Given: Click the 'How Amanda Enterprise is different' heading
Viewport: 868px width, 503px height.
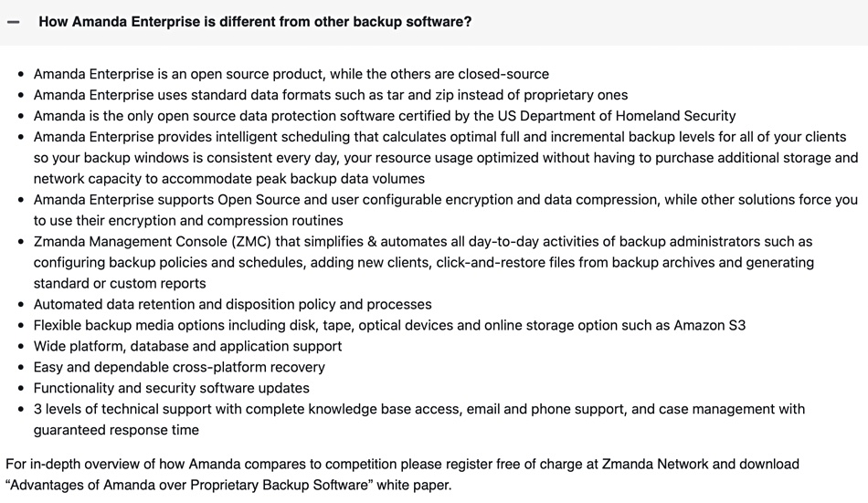Looking at the screenshot, I should click(255, 22).
